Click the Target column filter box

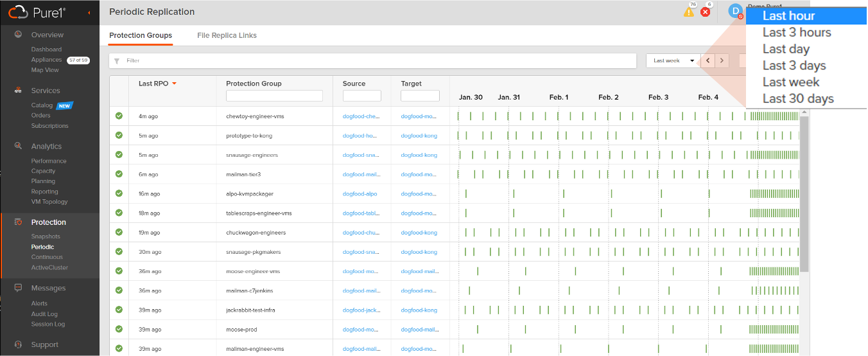click(420, 96)
